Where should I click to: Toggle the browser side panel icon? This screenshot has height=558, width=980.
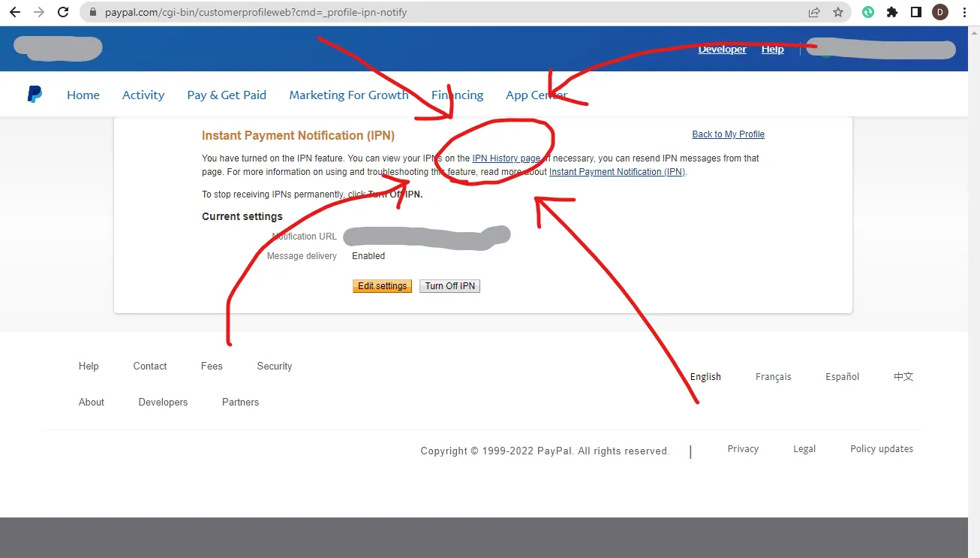916,12
